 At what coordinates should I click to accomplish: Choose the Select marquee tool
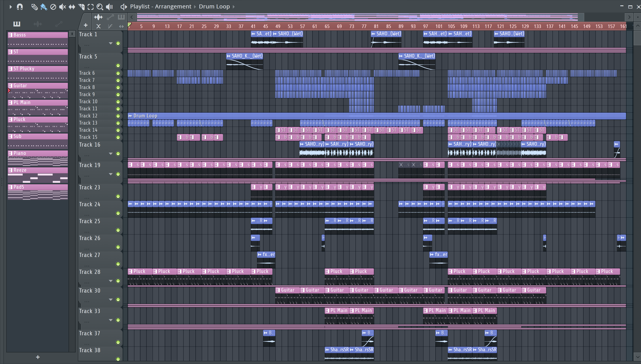tap(91, 7)
